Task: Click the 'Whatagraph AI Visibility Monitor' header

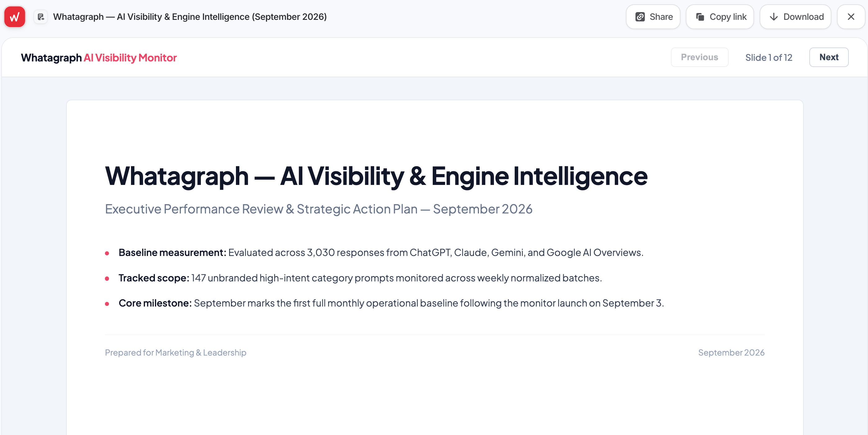Action: pyautogui.click(x=99, y=58)
